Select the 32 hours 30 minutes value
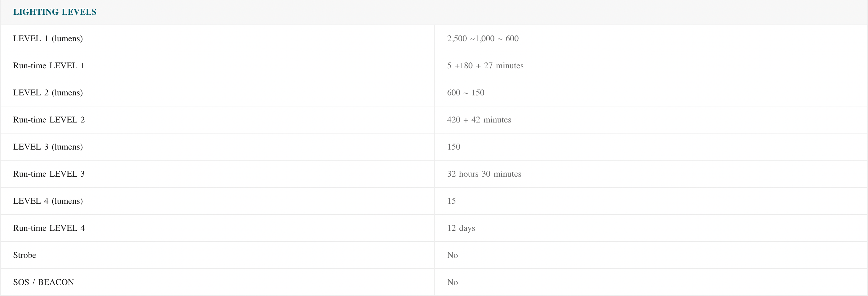Image resolution: width=868 pixels, height=296 pixels. 484,174
